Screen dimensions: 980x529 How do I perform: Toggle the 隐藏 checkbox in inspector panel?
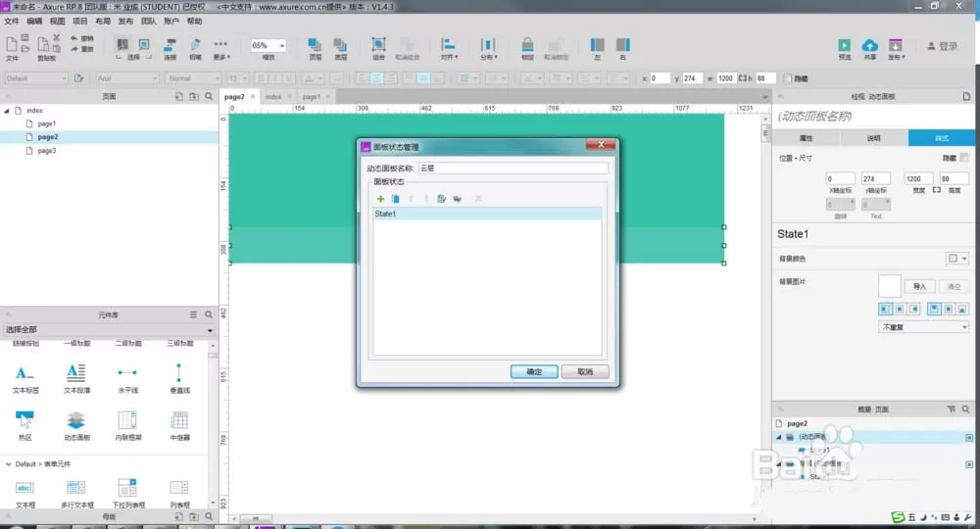point(963,158)
